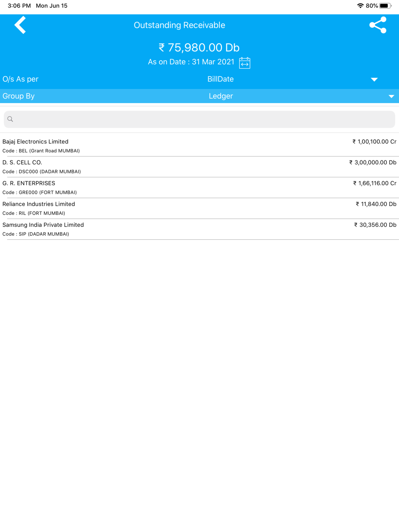Tap the O/s As per label
Screen dimensions: 399x532
coord(20,79)
